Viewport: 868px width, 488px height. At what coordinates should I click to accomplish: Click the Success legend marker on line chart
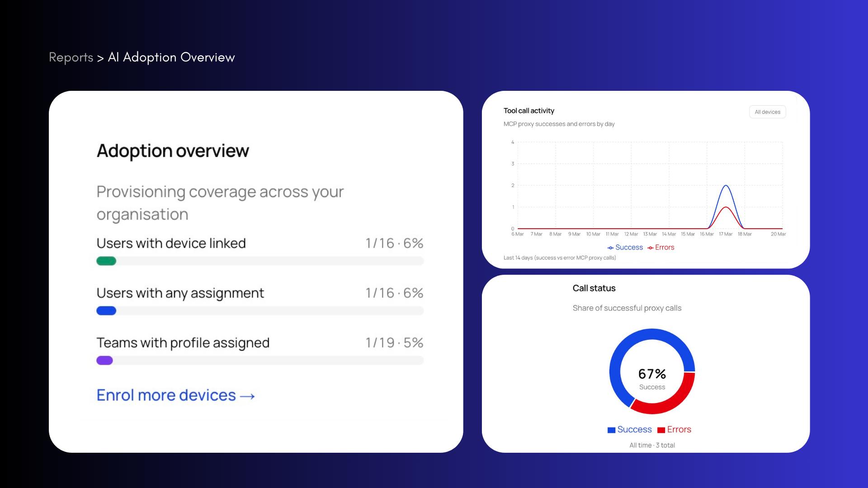[609, 247]
